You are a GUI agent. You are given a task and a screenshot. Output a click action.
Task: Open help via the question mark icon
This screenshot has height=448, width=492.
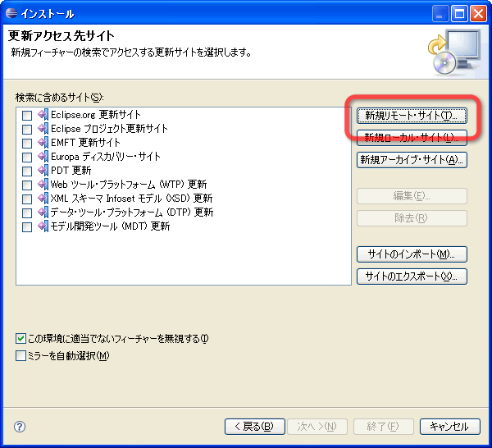20,427
